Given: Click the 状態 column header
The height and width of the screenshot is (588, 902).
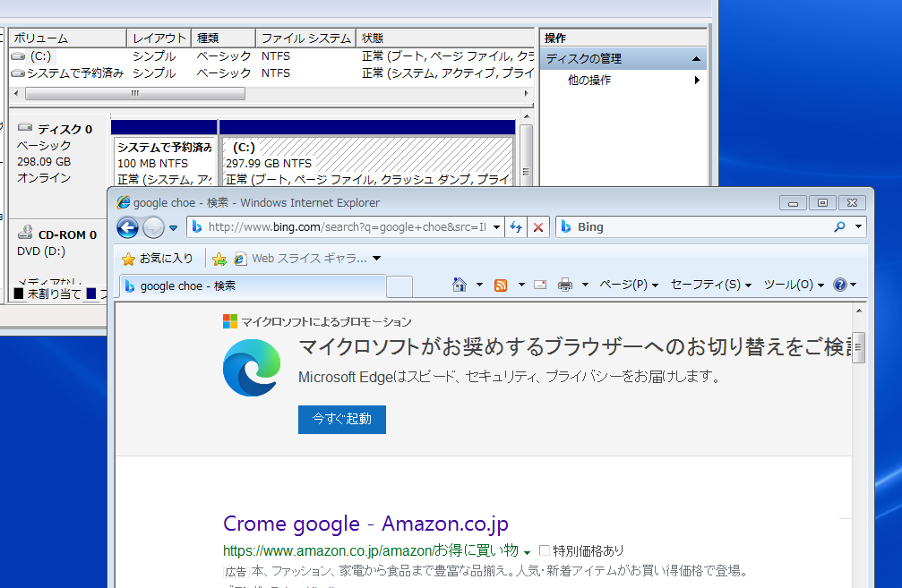Looking at the screenshot, I should tap(445, 38).
